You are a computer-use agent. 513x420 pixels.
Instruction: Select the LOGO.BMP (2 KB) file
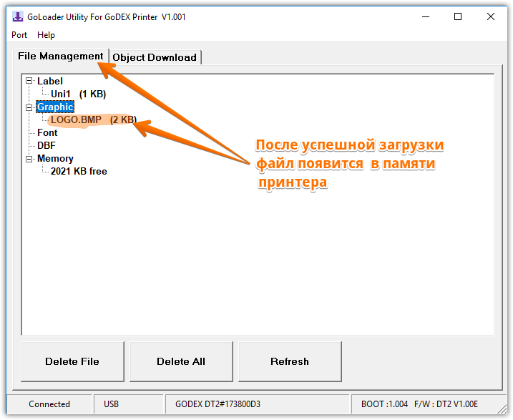point(94,120)
